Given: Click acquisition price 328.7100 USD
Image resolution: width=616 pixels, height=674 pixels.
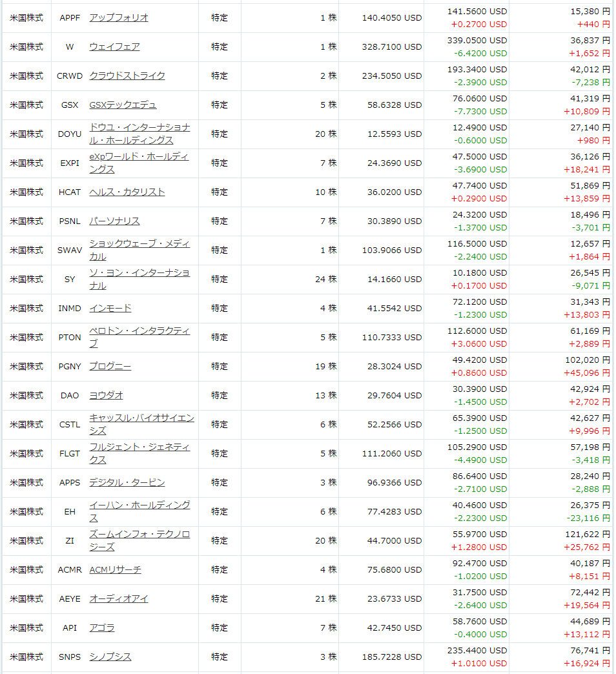Looking at the screenshot, I should pos(391,47).
